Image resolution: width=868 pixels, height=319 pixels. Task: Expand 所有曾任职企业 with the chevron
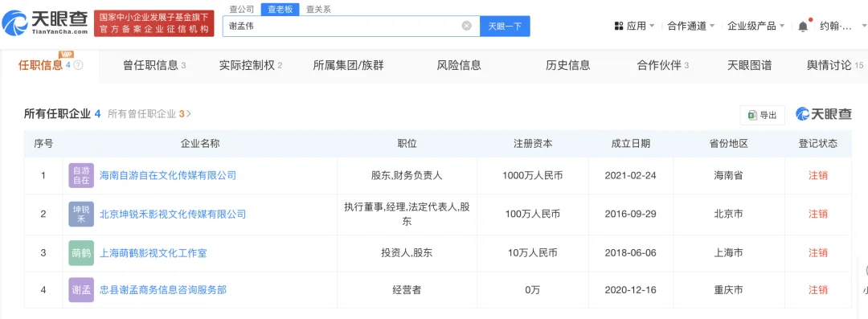pos(189,114)
